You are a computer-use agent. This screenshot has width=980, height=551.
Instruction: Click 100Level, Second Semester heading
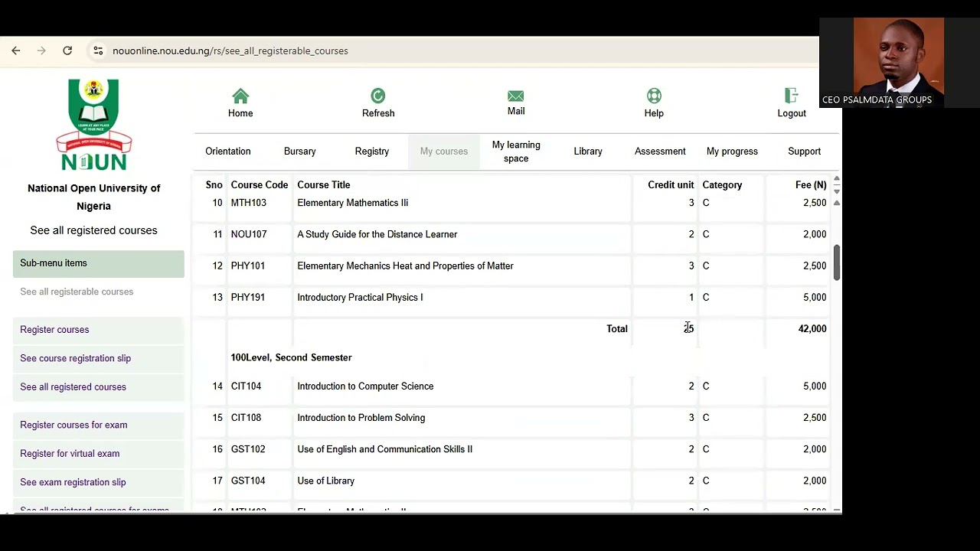pos(292,357)
